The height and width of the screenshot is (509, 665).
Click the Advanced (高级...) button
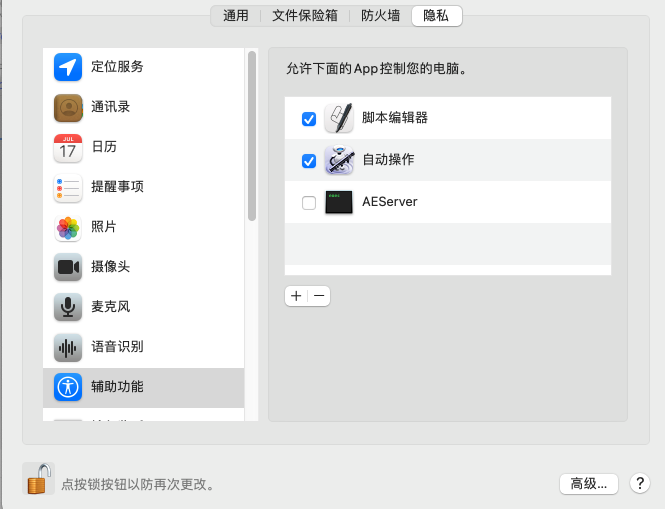pos(589,484)
